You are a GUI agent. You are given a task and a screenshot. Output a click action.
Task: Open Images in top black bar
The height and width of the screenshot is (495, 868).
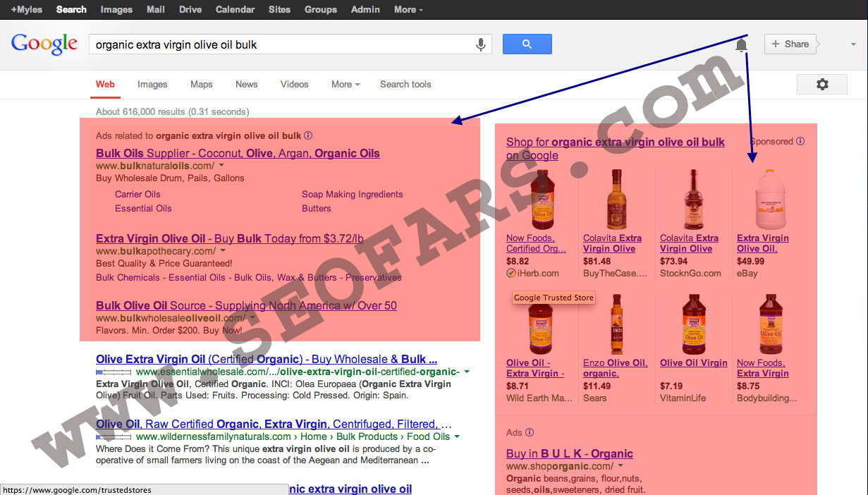(x=116, y=9)
